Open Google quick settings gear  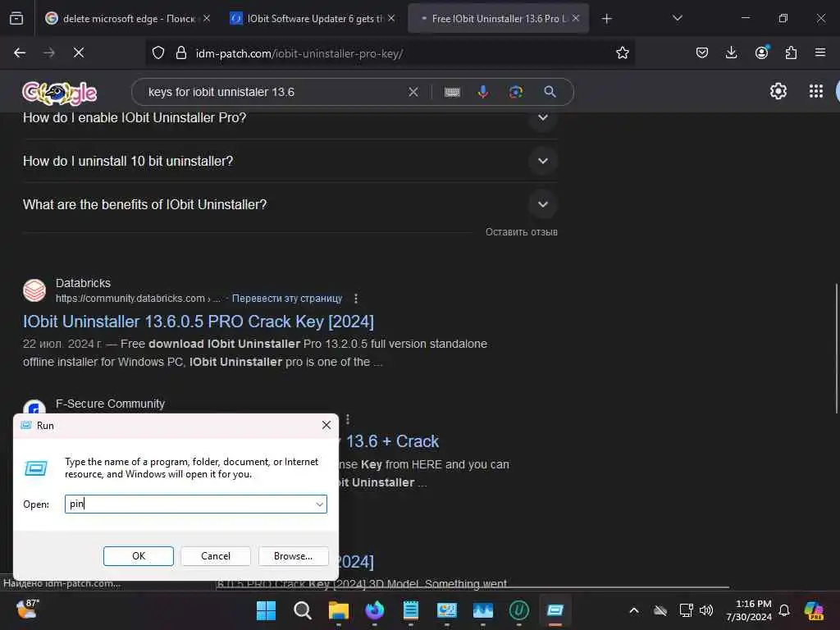[778, 92]
